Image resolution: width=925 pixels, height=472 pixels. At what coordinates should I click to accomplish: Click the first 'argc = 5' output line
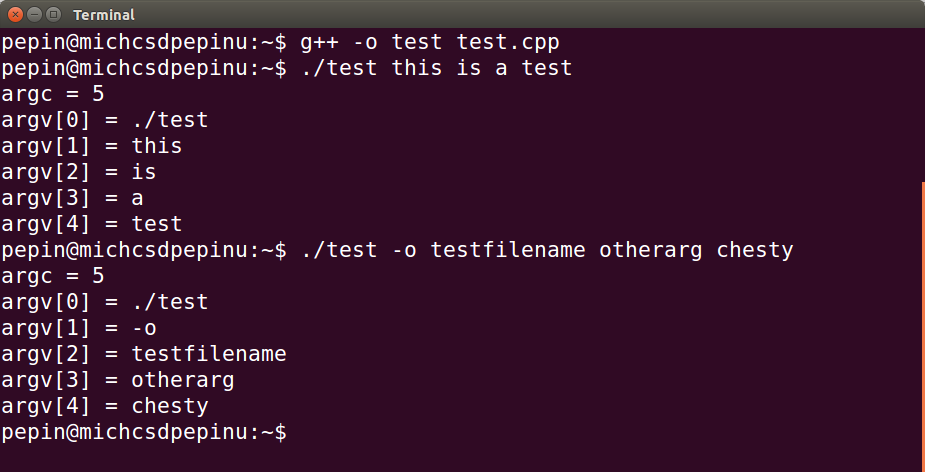[52, 94]
